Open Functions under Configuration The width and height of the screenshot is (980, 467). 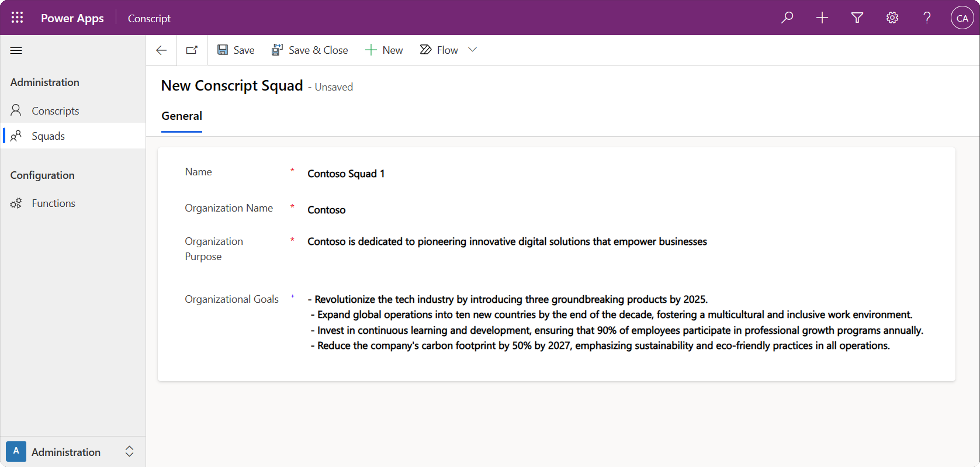(x=53, y=203)
